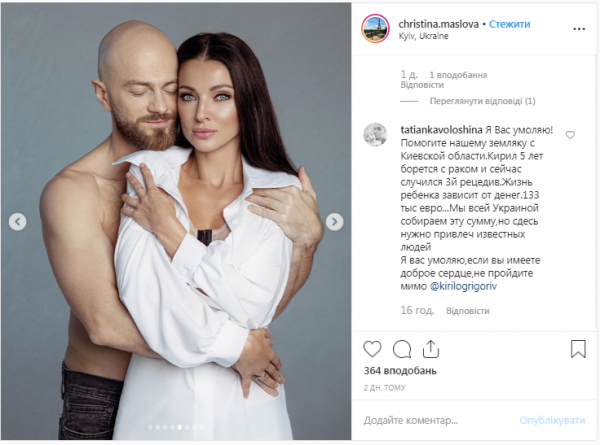Open the christina.maslova username link
600x445 pixels.
[x=438, y=24]
